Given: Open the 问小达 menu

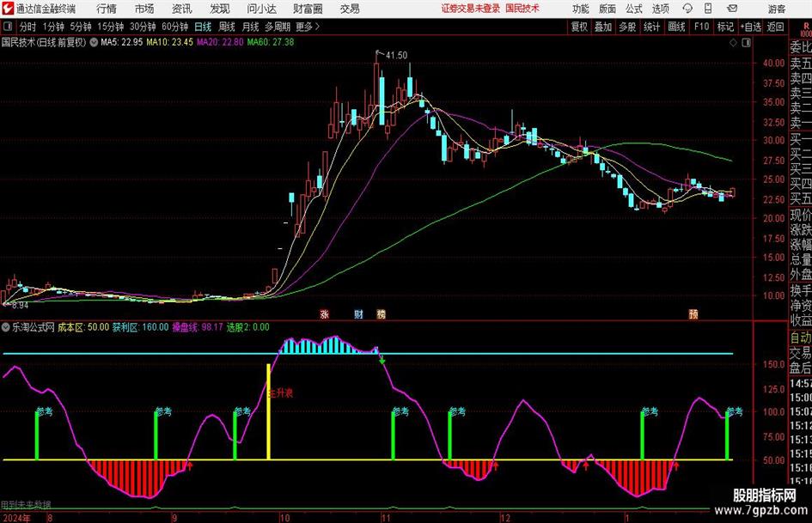Looking at the screenshot, I should coord(261,9).
